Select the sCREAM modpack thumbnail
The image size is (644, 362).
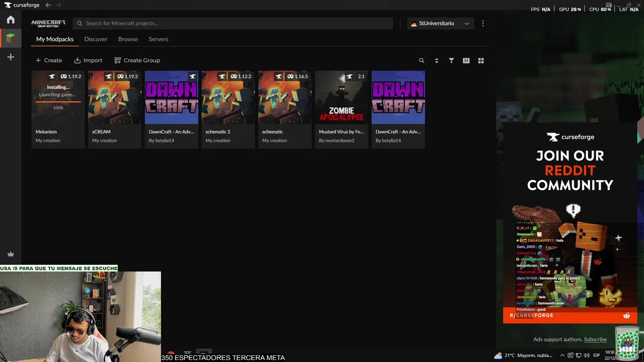pyautogui.click(x=115, y=97)
